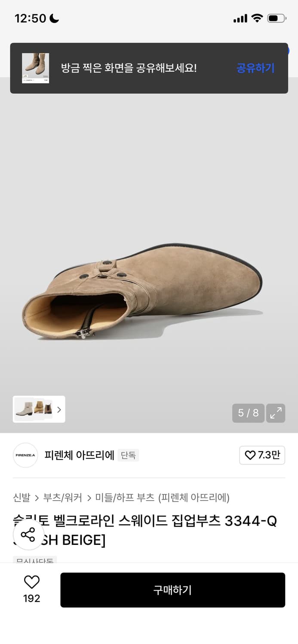Open the FIRENZE.A brand logo
The height and width of the screenshot is (644, 298).
pyautogui.click(x=25, y=455)
